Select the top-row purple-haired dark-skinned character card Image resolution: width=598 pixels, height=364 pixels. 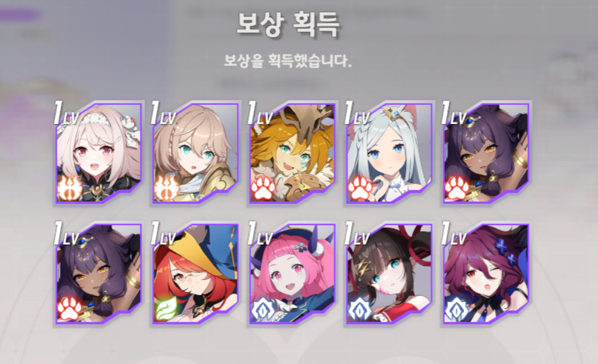(x=486, y=153)
